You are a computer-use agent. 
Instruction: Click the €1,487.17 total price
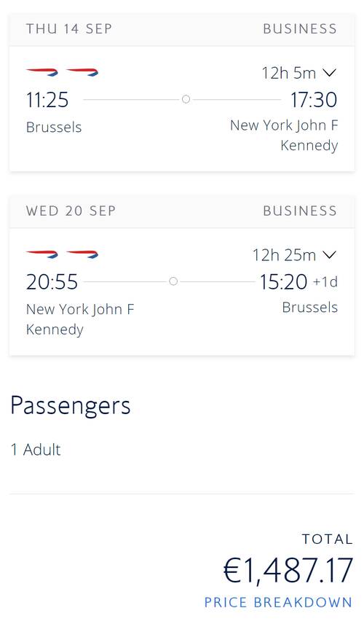point(288,571)
